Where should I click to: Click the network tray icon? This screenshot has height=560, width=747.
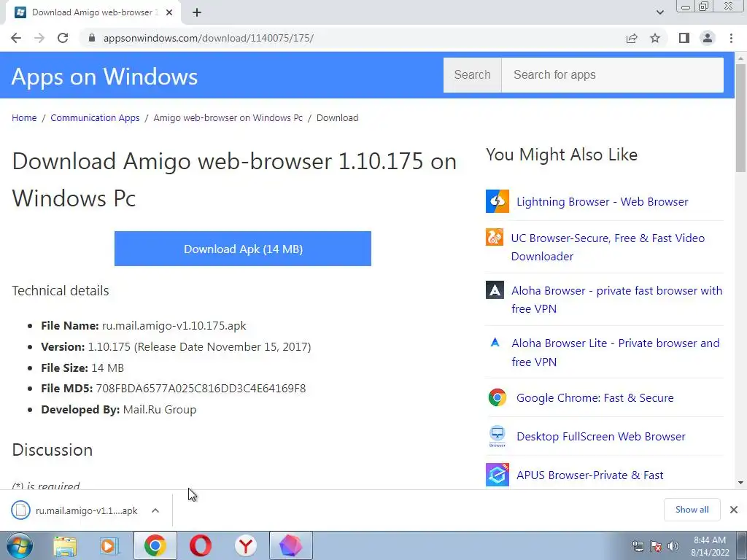(638, 546)
